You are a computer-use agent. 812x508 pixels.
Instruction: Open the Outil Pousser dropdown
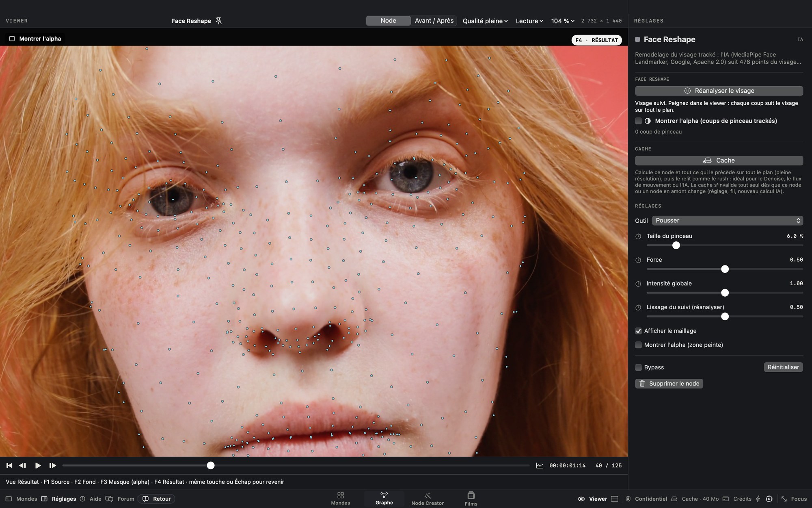(x=727, y=221)
